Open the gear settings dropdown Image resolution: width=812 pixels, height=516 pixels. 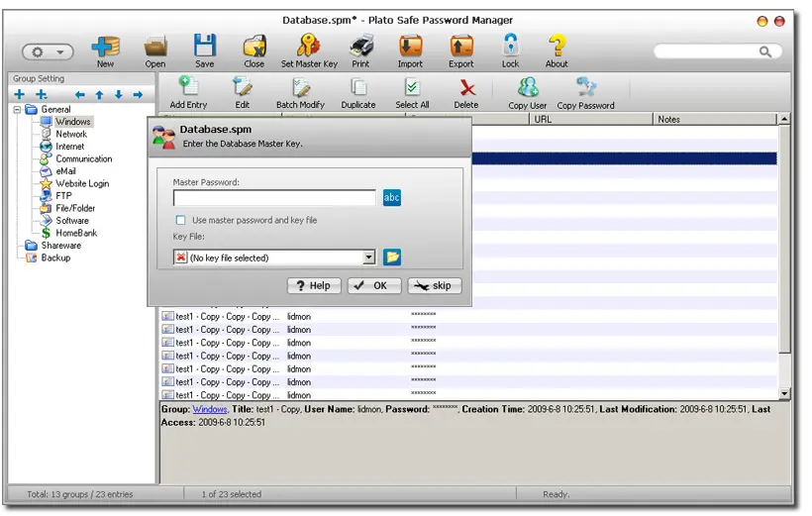(48, 52)
